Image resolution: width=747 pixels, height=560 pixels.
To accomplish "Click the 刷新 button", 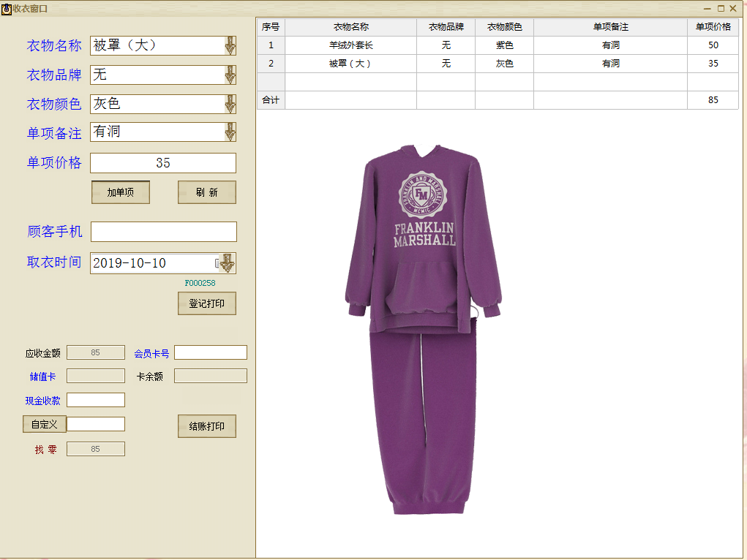I will click(207, 192).
